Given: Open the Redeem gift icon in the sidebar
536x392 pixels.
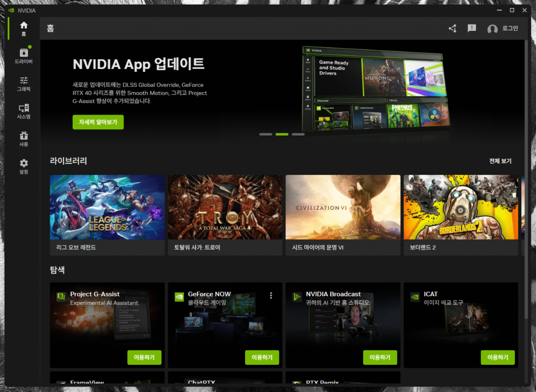Looking at the screenshot, I should [x=24, y=139].
